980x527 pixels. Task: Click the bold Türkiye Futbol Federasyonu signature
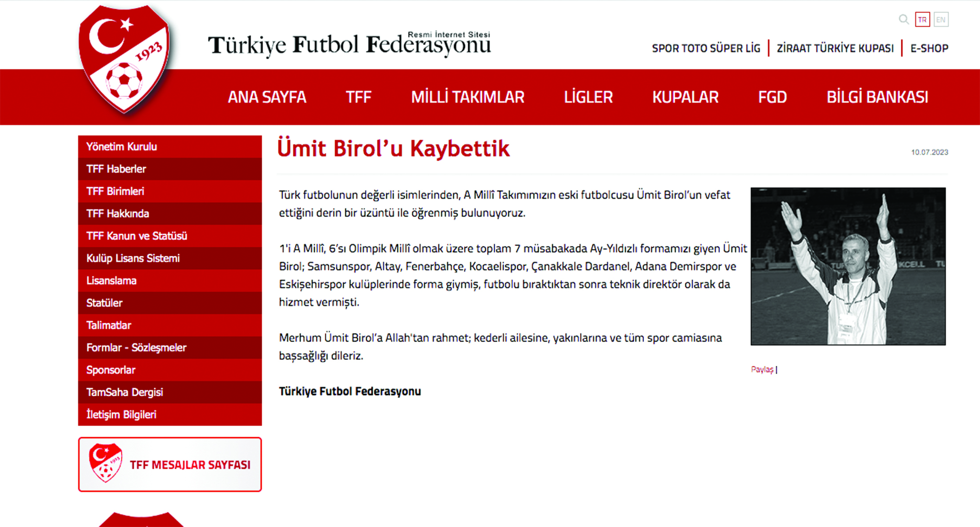click(350, 391)
